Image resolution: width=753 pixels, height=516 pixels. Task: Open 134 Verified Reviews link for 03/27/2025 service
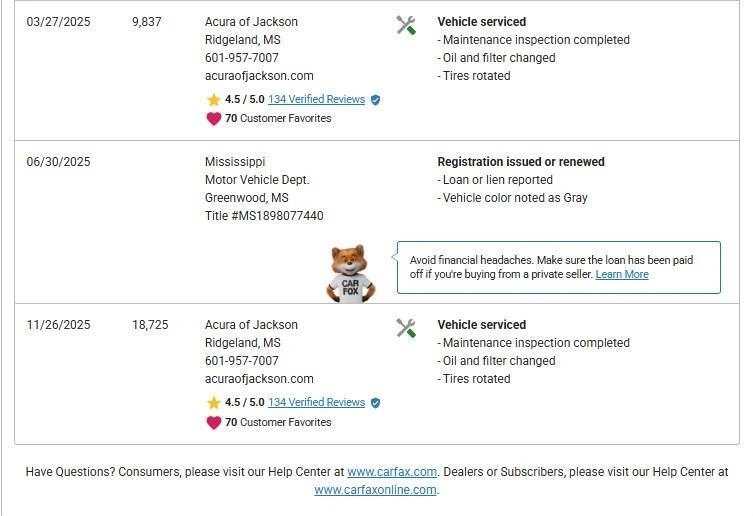tap(316, 100)
